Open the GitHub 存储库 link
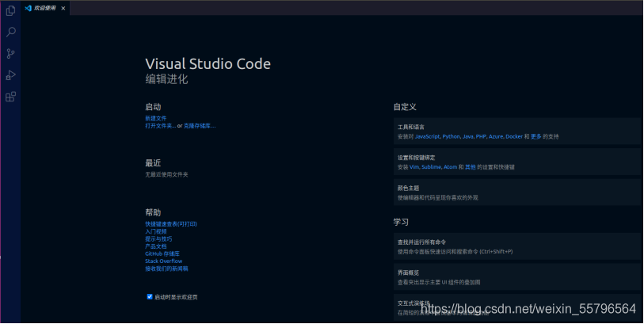This screenshot has width=644, height=324. tap(162, 253)
